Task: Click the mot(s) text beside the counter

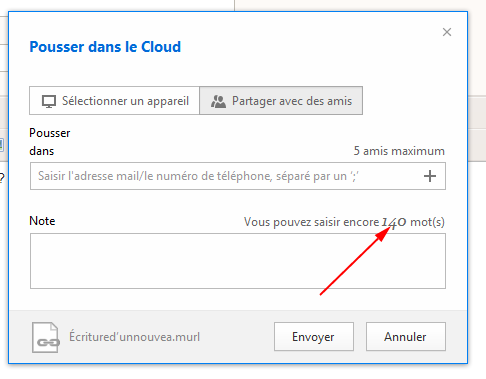Action: click(427, 222)
